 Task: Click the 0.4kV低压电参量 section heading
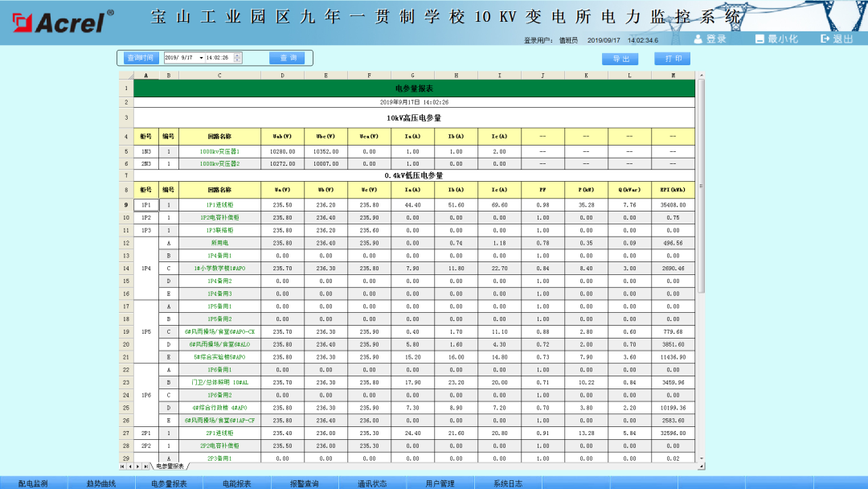coord(414,175)
